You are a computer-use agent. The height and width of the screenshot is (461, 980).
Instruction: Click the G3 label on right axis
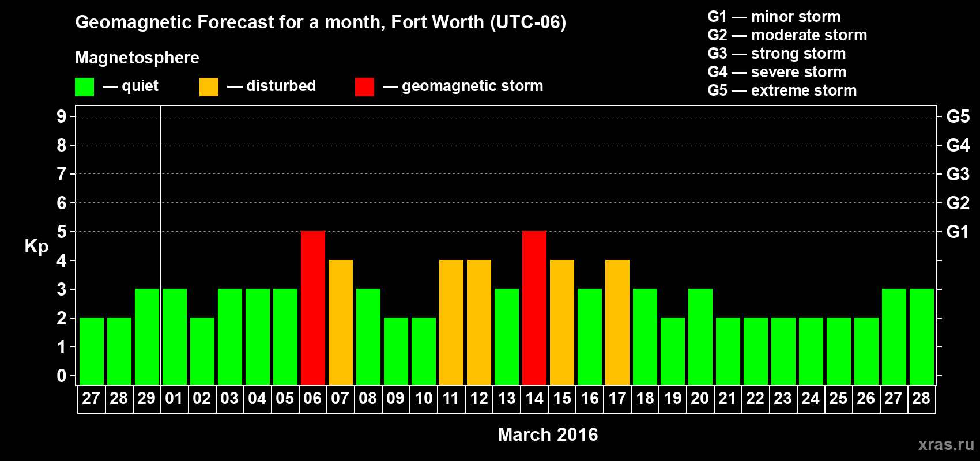tap(958, 174)
